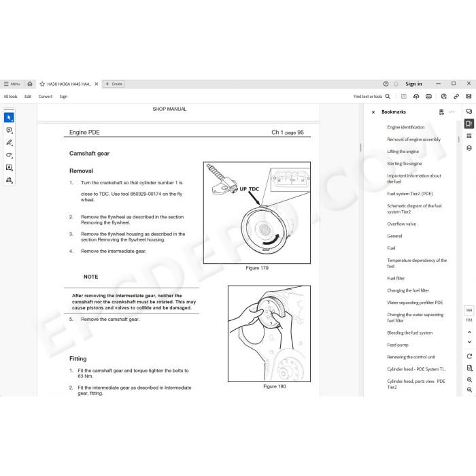Open Bookmarks panel options ellipsis

point(452,112)
